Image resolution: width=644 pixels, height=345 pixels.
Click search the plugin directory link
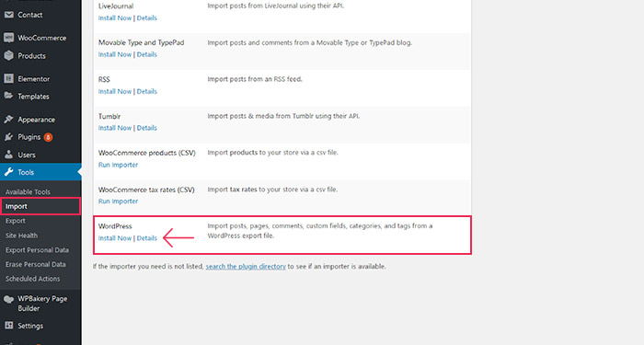coord(246,267)
